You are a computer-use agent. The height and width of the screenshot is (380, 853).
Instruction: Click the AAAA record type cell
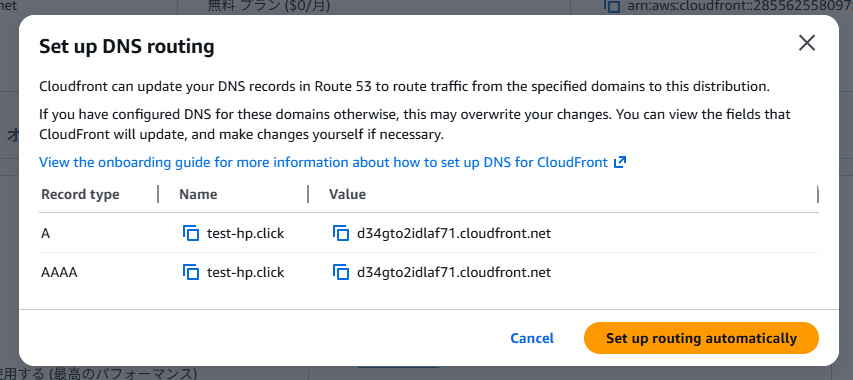59,272
